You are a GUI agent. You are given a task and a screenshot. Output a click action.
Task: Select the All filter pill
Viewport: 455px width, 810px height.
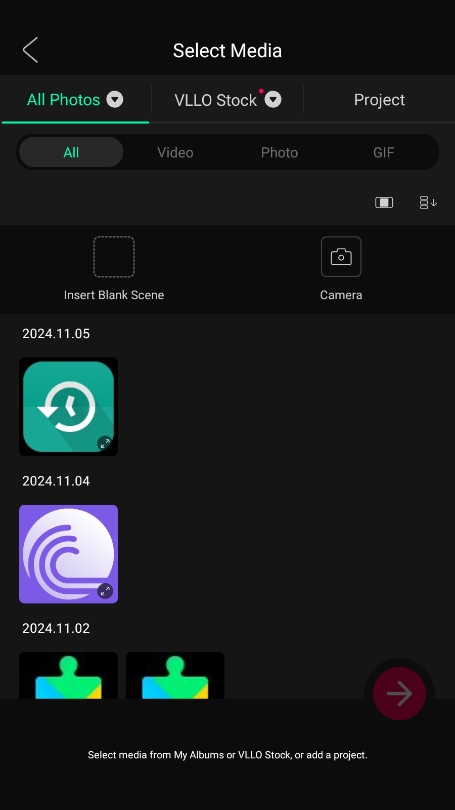pyautogui.click(x=71, y=152)
